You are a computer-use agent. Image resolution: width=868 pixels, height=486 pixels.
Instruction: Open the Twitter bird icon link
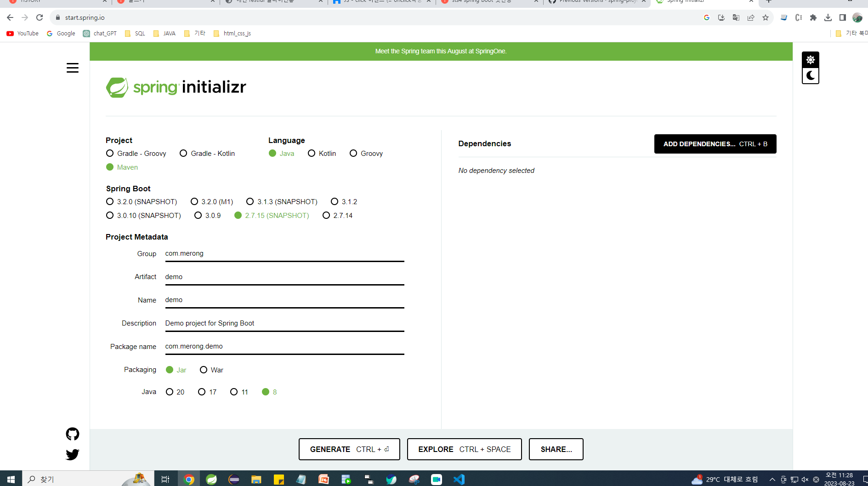point(73,454)
